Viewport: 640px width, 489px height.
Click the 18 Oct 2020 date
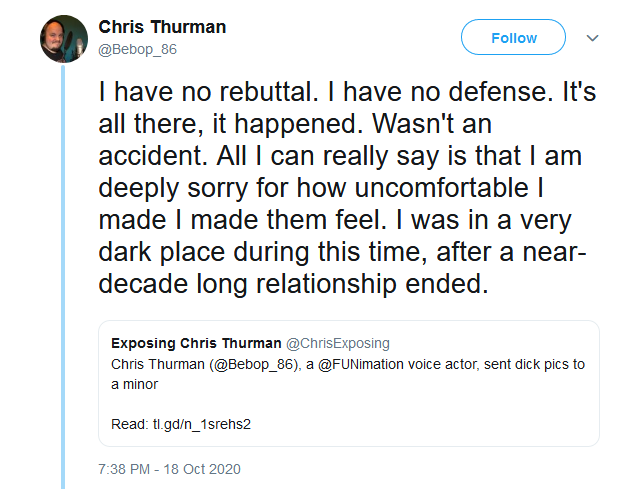(203, 468)
